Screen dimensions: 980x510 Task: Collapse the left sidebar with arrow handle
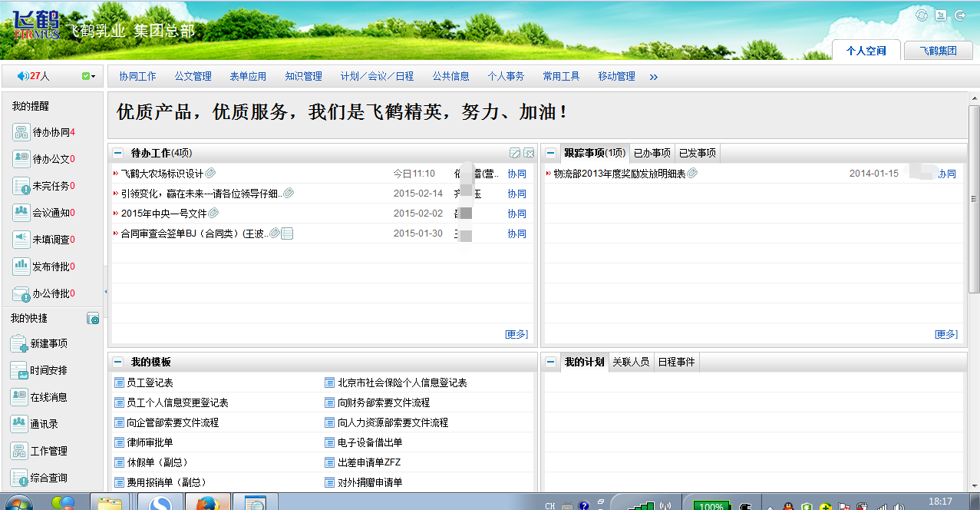click(105, 292)
